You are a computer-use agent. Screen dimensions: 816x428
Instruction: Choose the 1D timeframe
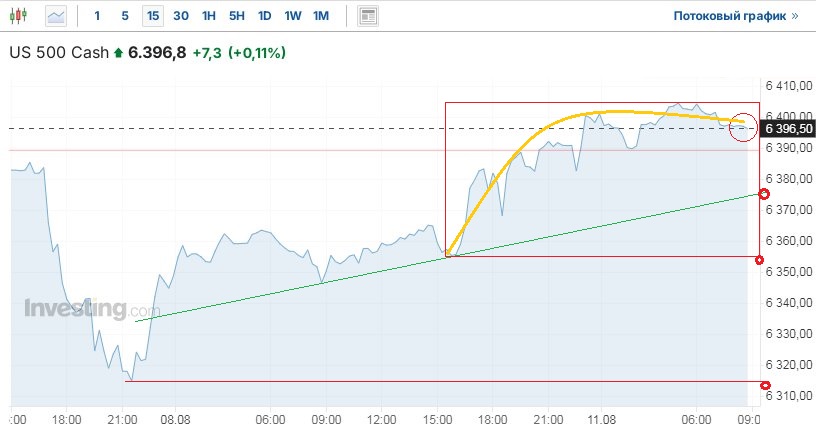[x=264, y=16]
